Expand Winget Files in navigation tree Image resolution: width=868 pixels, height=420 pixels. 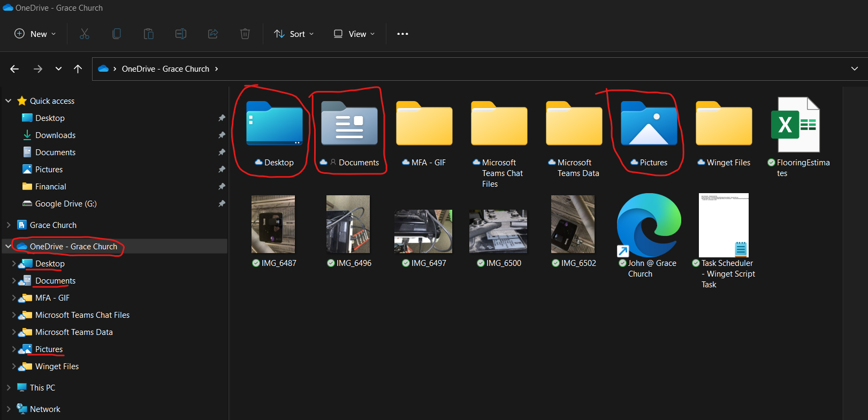[x=13, y=366]
